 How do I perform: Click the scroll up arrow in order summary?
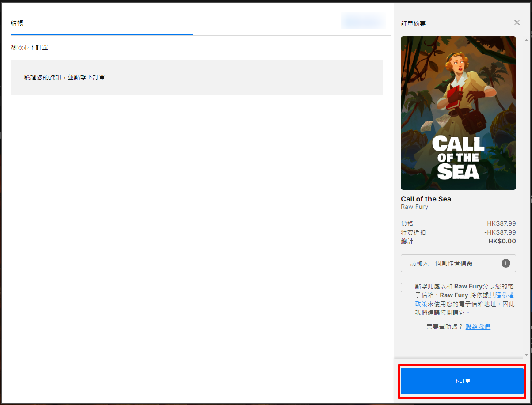point(526,40)
